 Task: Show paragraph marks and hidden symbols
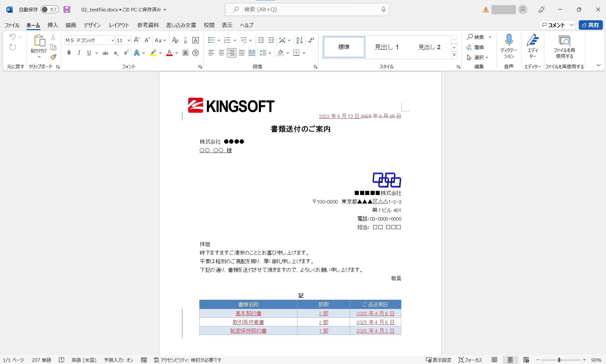[311, 40]
